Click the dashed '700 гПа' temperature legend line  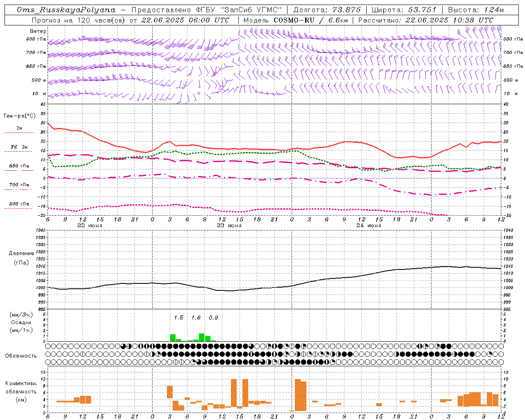pyautogui.click(x=18, y=189)
